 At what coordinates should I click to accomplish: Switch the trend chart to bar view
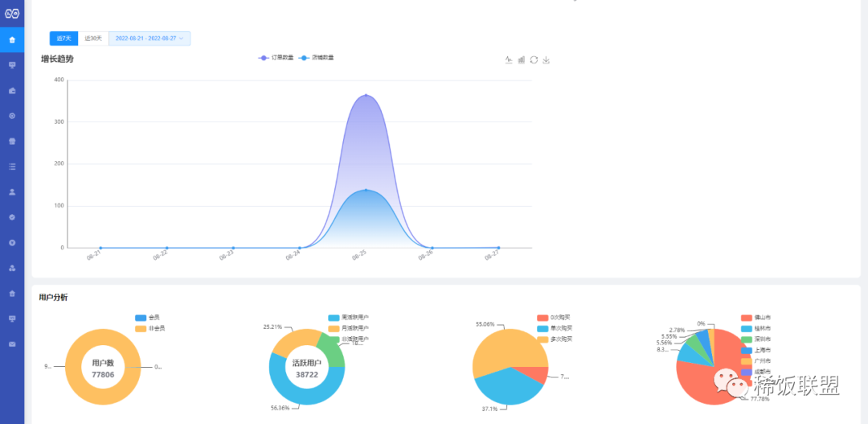pyautogui.click(x=521, y=60)
